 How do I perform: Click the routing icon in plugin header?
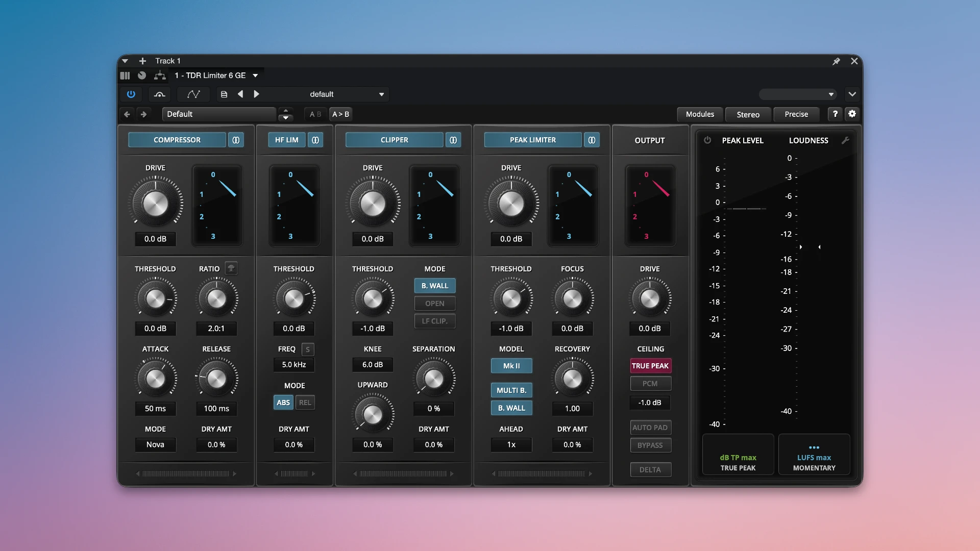[160, 76]
